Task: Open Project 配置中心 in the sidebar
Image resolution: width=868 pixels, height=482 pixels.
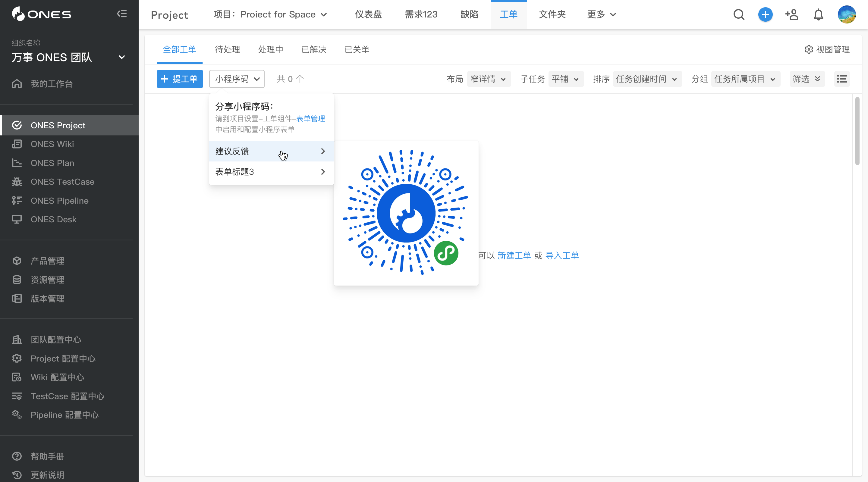Action: tap(69, 358)
